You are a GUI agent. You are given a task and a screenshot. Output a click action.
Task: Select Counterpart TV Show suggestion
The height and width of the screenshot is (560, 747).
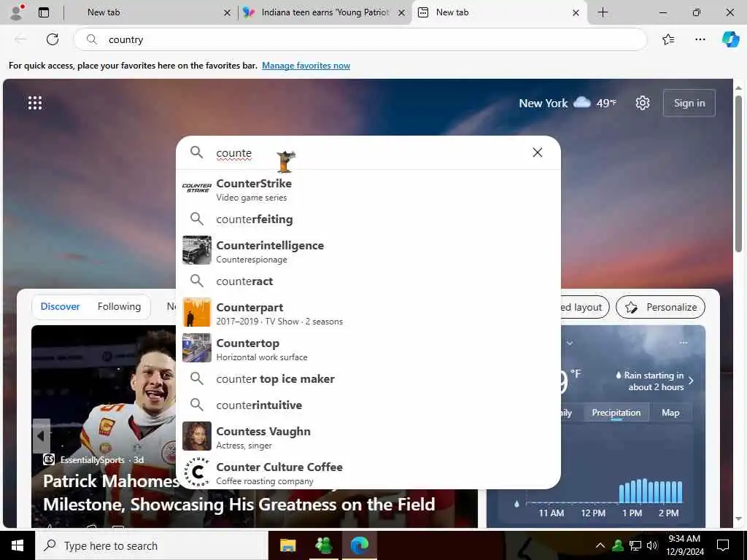(368, 314)
